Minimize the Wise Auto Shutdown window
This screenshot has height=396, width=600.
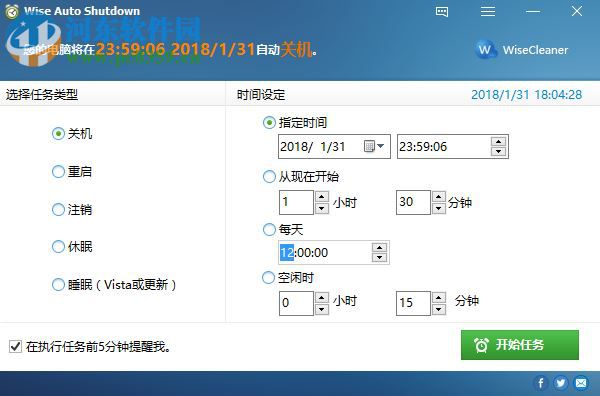point(533,11)
